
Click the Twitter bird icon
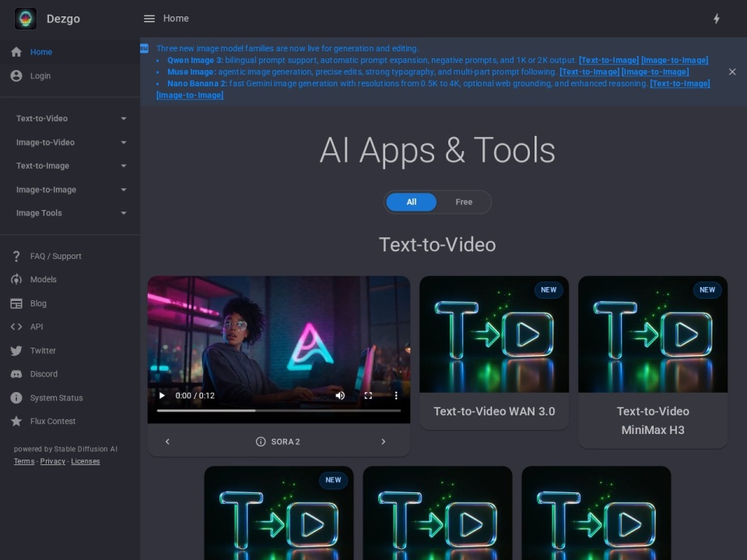coord(16,351)
